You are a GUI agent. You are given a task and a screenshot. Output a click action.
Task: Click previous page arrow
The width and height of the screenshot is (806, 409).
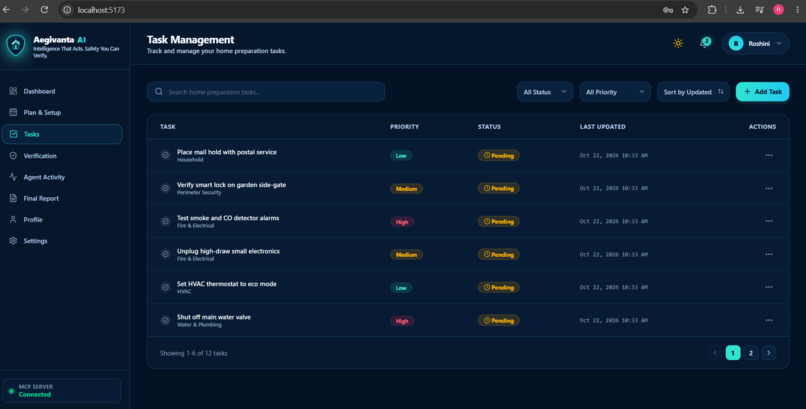click(715, 353)
